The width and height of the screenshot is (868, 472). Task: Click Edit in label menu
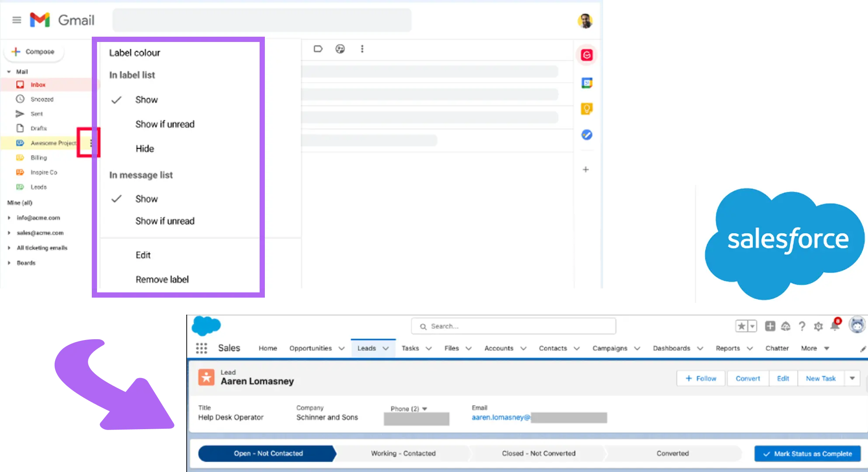point(143,255)
